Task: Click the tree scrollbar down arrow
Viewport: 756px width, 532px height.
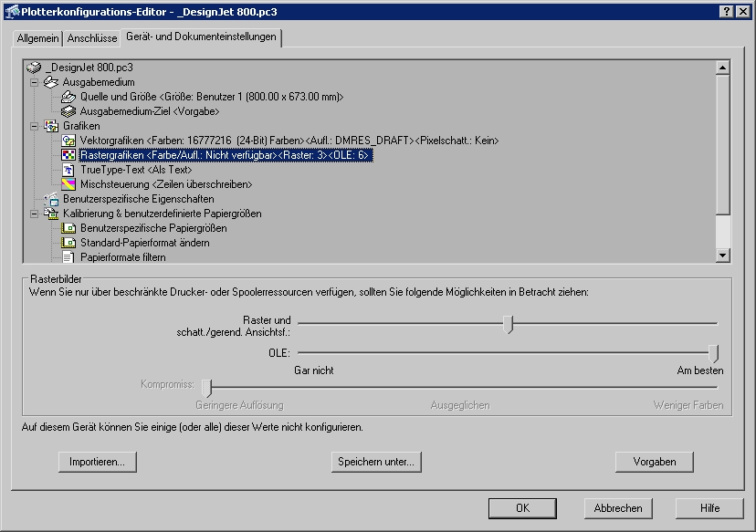Action: (x=722, y=256)
